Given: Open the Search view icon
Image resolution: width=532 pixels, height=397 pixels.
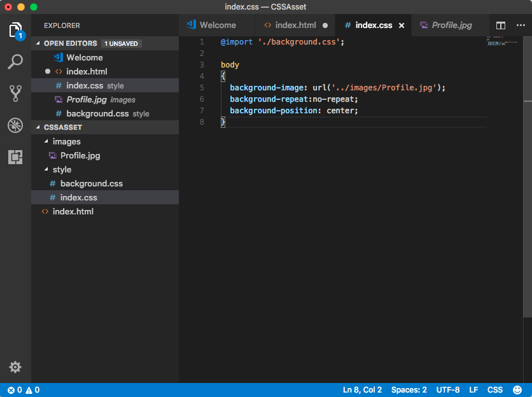Looking at the screenshot, I should point(15,62).
